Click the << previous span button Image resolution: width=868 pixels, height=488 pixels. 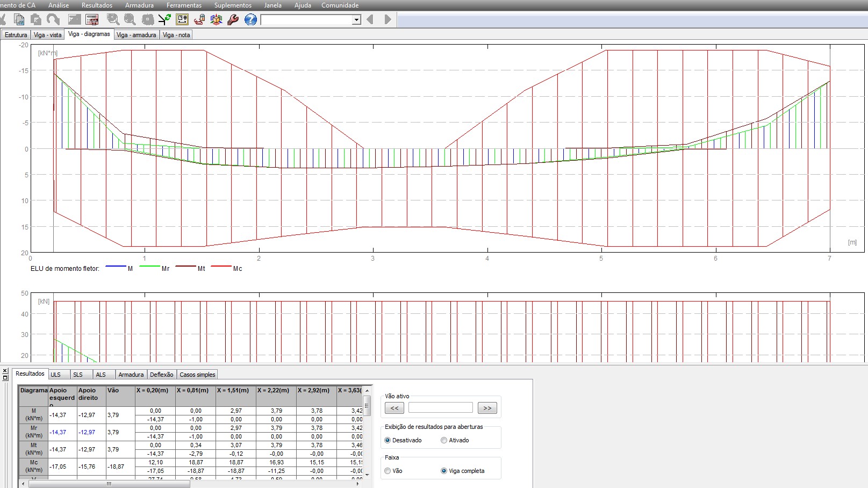[394, 408]
